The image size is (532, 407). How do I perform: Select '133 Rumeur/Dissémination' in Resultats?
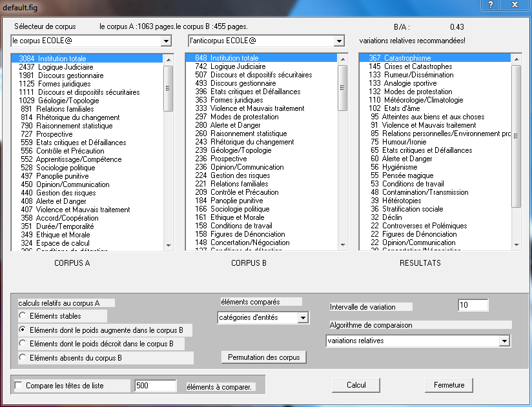[x=435, y=75]
